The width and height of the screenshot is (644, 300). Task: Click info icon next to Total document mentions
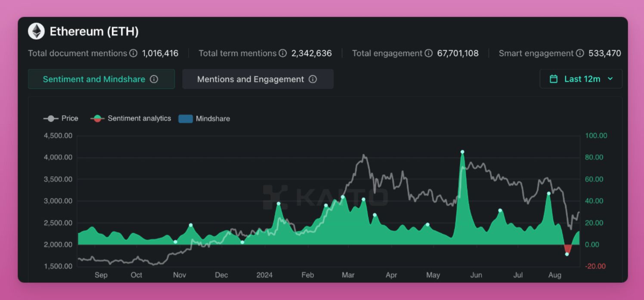(133, 53)
